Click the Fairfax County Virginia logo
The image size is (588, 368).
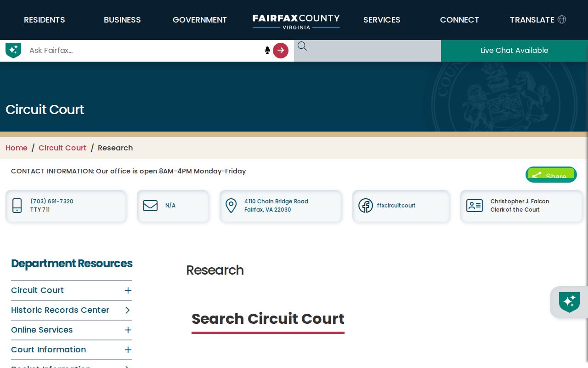point(296,21)
